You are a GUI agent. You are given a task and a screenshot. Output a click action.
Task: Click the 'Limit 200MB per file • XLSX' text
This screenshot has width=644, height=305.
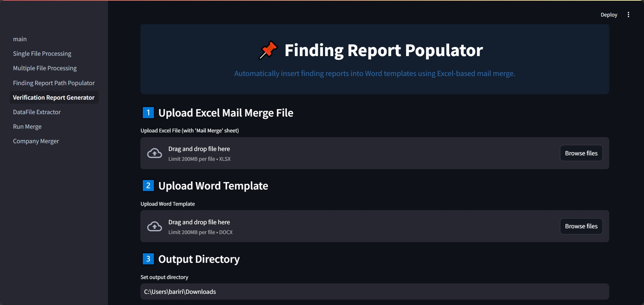click(x=199, y=159)
